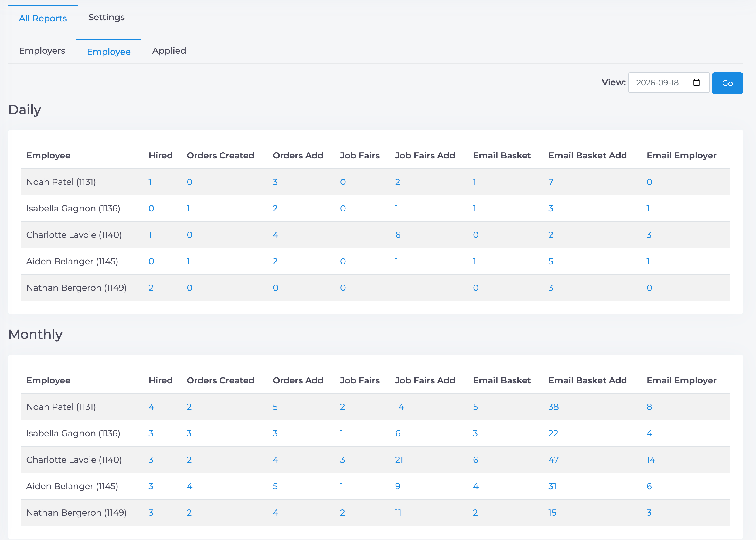The width and height of the screenshot is (756, 540).
Task: Click Aiden Belanger's monthly Job Fairs Add value 9
Action: tap(398, 486)
